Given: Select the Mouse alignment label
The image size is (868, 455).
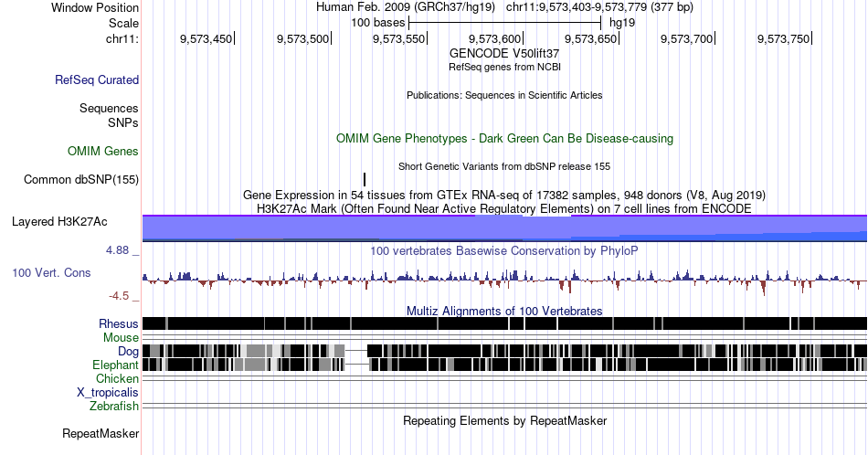Looking at the screenshot, I should (121, 338).
